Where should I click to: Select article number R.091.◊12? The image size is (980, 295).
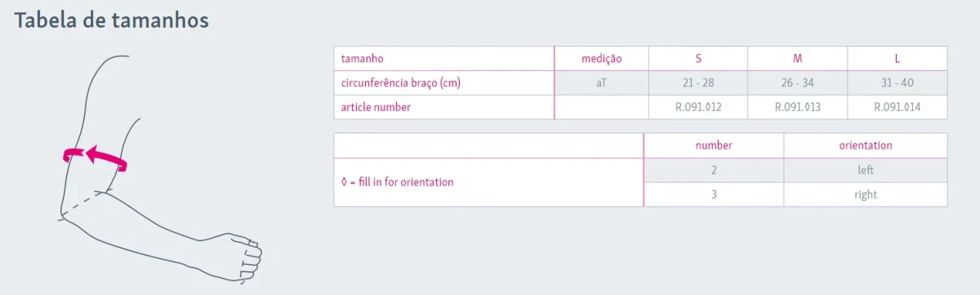coord(698,107)
